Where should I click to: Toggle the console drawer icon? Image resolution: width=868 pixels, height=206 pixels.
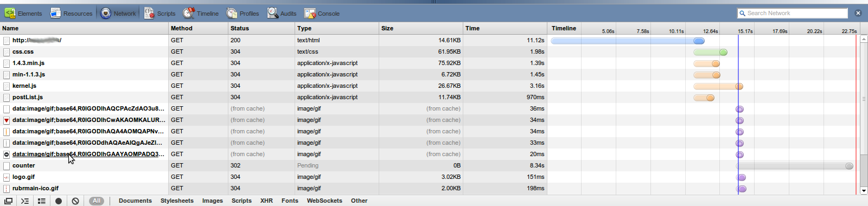click(x=25, y=201)
